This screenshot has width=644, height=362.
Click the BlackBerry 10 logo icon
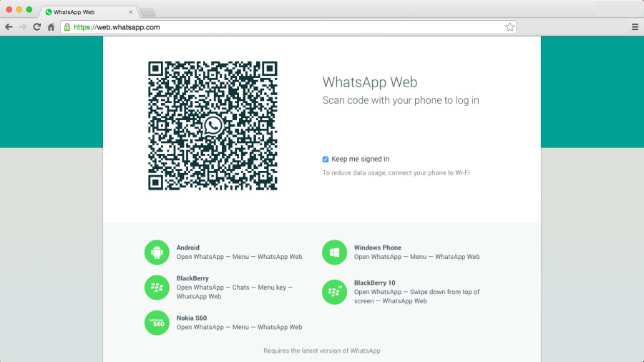334,292
